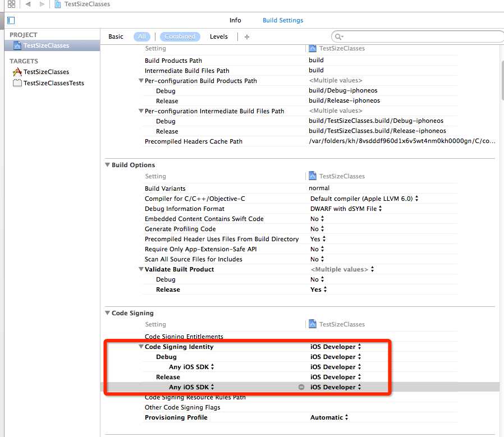504x437 pixels.
Task: Open Debug Any iOS SDK value dropdown
Action: [x=336, y=367]
